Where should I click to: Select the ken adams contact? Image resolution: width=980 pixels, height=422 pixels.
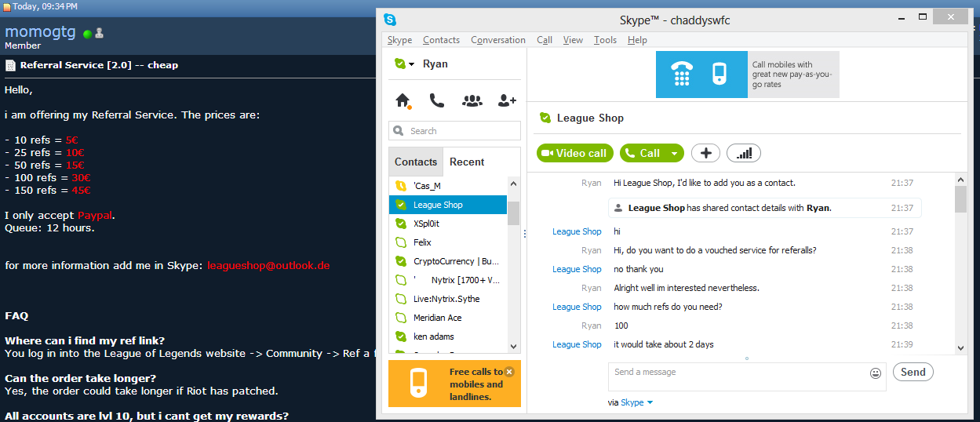(448, 337)
